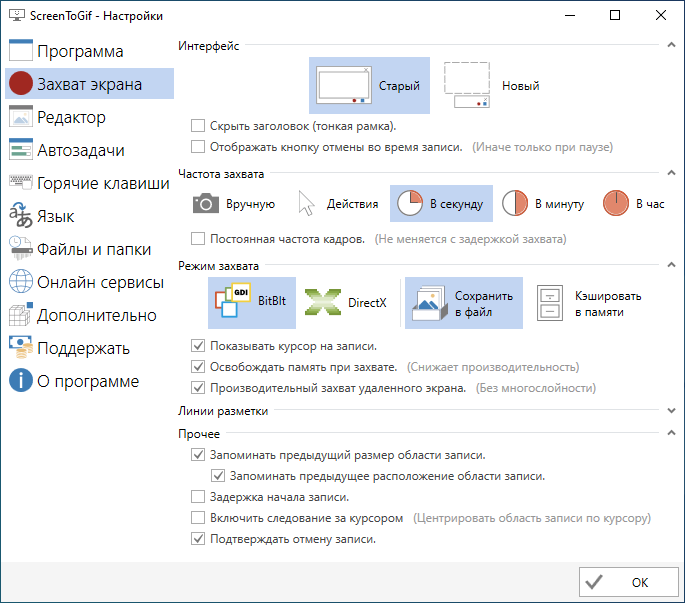
Task: Click the Редактор picture icon
Action: click(21, 116)
